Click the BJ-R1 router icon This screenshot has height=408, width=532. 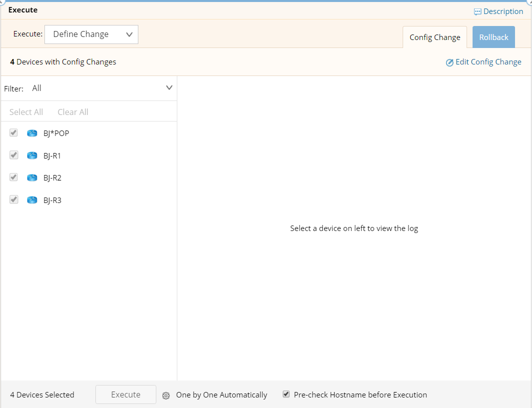click(x=32, y=155)
